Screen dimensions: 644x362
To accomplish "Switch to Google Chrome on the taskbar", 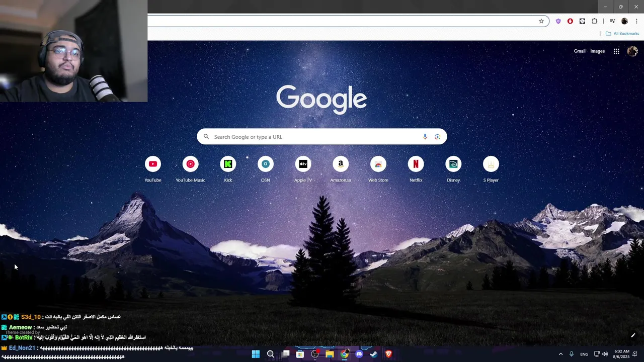I will click(x=344, y=354).
